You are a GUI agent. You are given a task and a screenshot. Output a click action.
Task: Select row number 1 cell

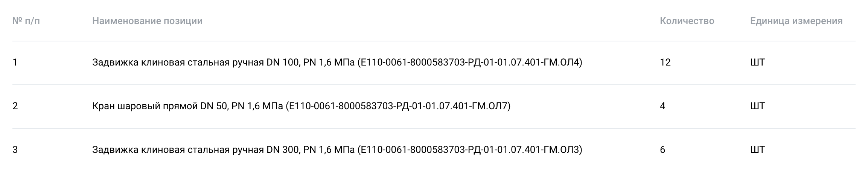[x=15, y=63]
